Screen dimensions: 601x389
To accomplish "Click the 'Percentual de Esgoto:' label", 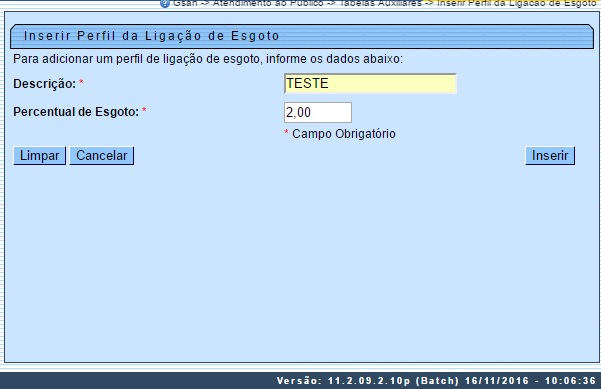I will (76, 112).
